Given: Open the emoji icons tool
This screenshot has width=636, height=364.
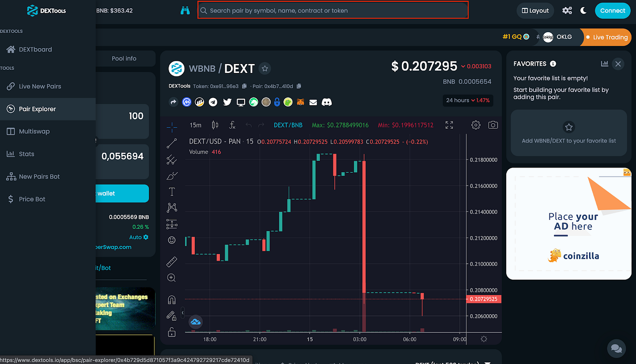Looking at the screenshot, I should click(172, 240).
